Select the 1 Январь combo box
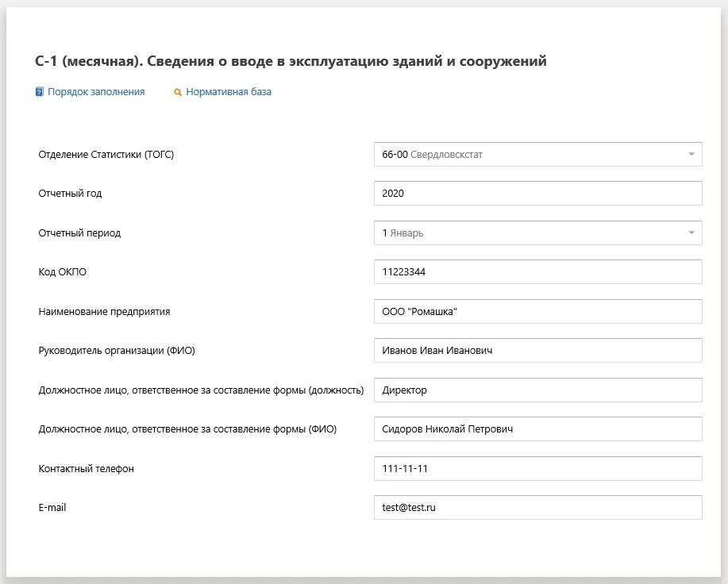Screen dimensions: 728x584 (538, 232)
